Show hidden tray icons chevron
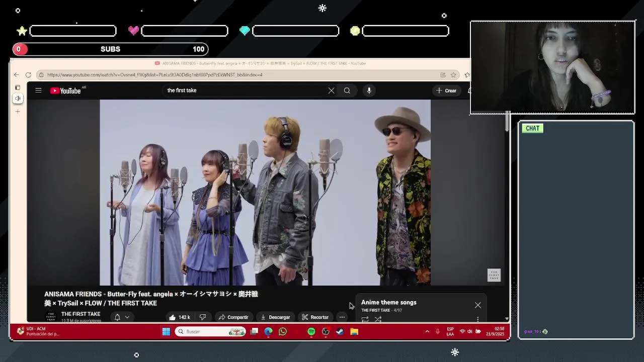 (427, 332)
